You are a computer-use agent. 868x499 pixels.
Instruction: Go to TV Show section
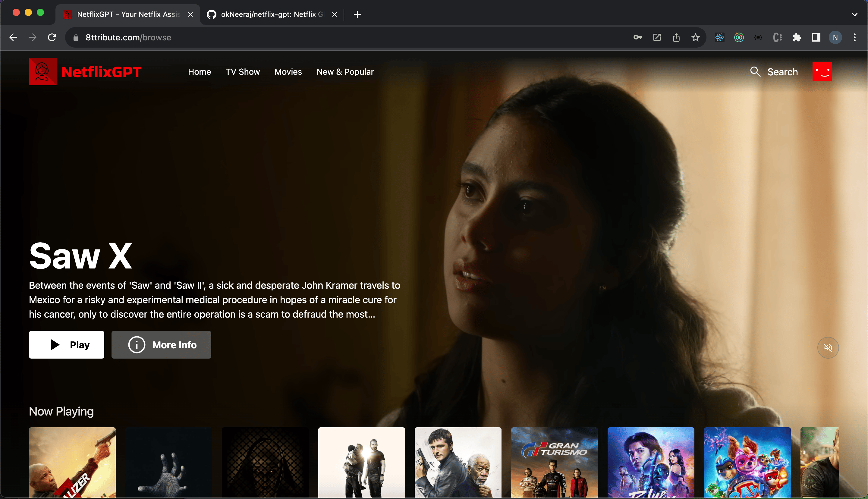(243, 72)
